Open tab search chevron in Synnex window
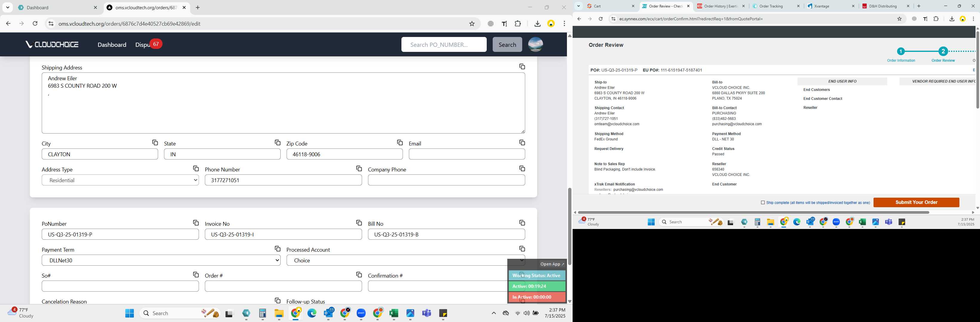The width and height of the screenshot is (980, 322). pos(578,6)
